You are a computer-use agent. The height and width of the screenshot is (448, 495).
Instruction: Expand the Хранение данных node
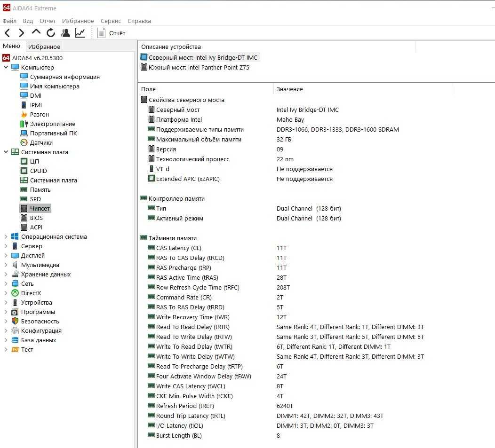6,274
